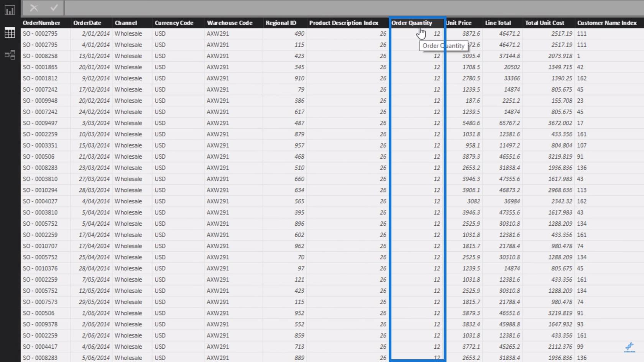Click order number SO - 0007573
Screen dimensions: 644x362
click(40, 302)
